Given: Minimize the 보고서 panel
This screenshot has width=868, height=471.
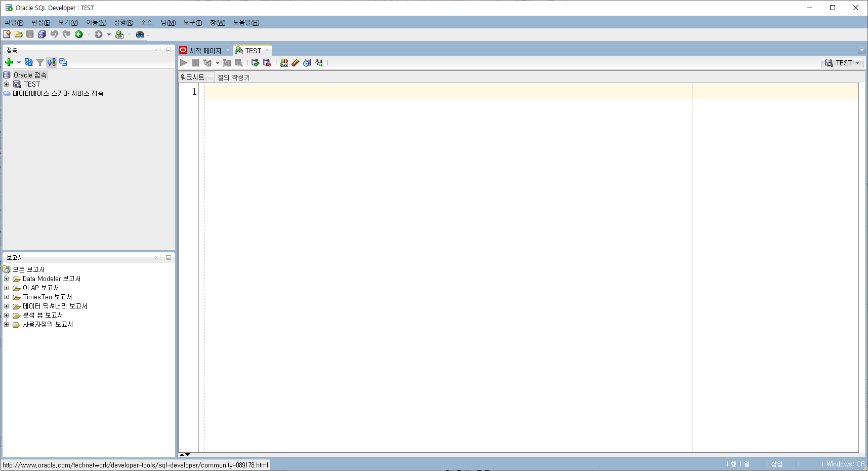Looking at the screenshot, I should [169, 258].
